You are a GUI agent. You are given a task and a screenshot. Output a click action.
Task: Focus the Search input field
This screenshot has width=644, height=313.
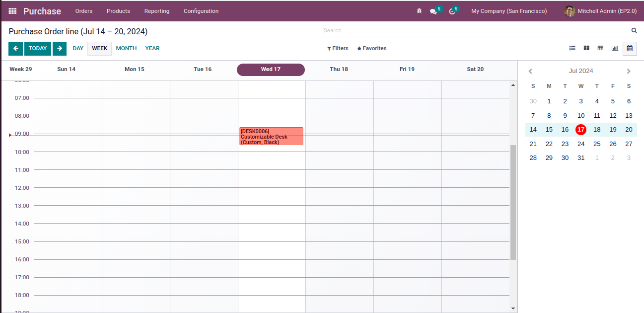click(x=477, y=30)
